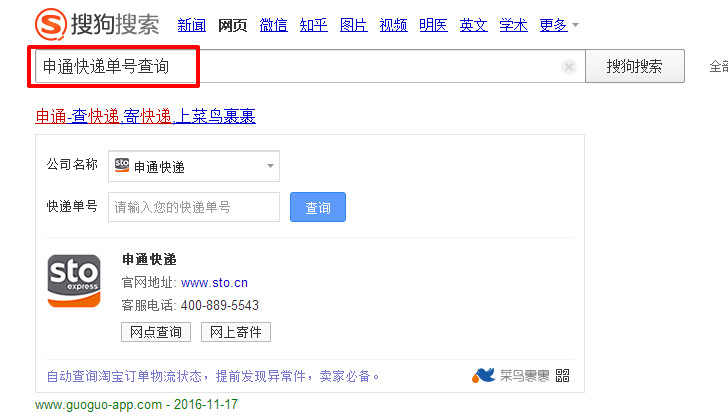Switch to the 知乎 tab
This screenshot has height=416, width=728.
313,25
